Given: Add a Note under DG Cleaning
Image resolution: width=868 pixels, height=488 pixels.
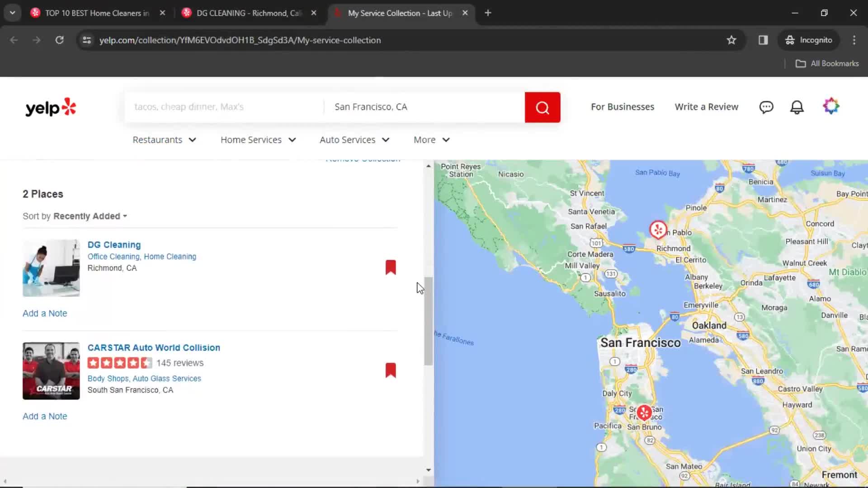Looking at the screenshot, I should (45, 313).
